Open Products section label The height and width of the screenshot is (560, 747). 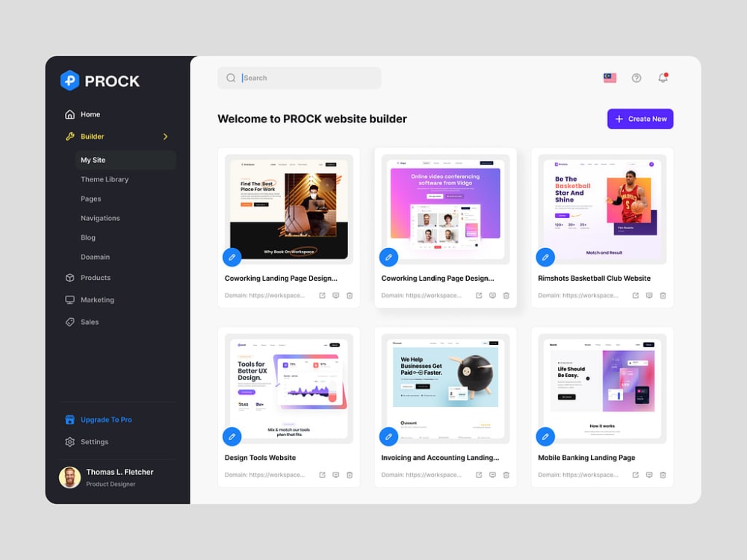coord(96,278)
